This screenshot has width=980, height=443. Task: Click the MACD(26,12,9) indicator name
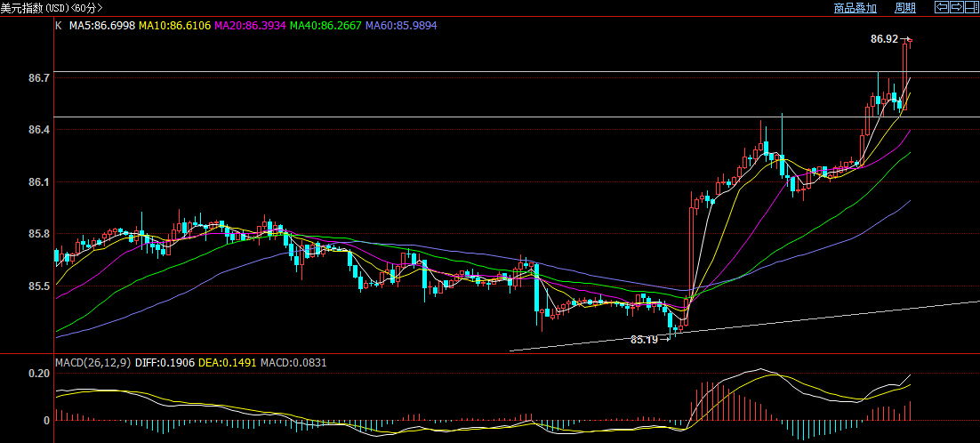(92, 363)
